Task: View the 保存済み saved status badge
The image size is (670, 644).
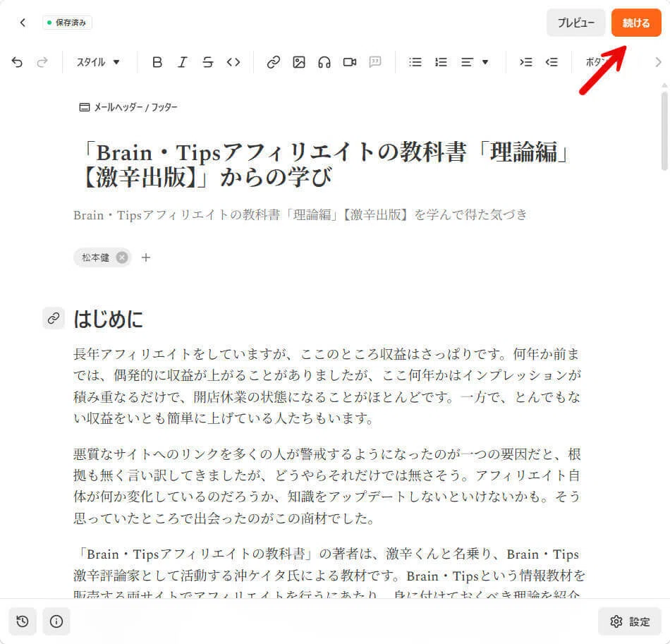Action: pos(67,23)
